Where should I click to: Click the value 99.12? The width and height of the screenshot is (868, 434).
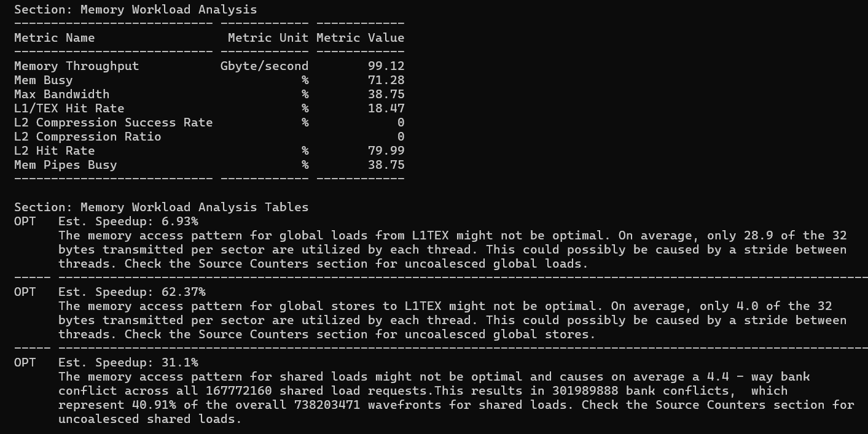(x=386, y=66)
